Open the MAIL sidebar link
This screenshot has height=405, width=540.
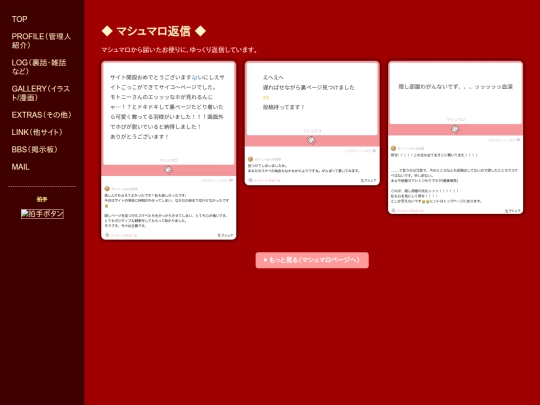(x=20, y=167)
